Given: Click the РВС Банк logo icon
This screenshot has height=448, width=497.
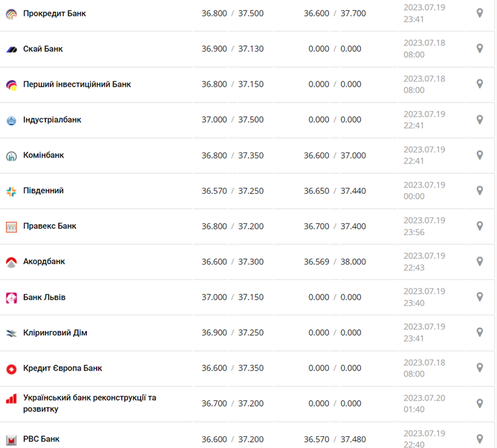Looking at the screenshot, I should coord(11,439).
